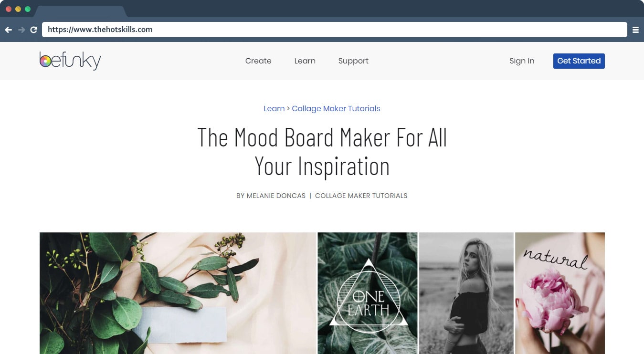Open the browser hamburger menu
This screenshot has width=644, height=354.
pyautogui.click(x=635, y=30)
